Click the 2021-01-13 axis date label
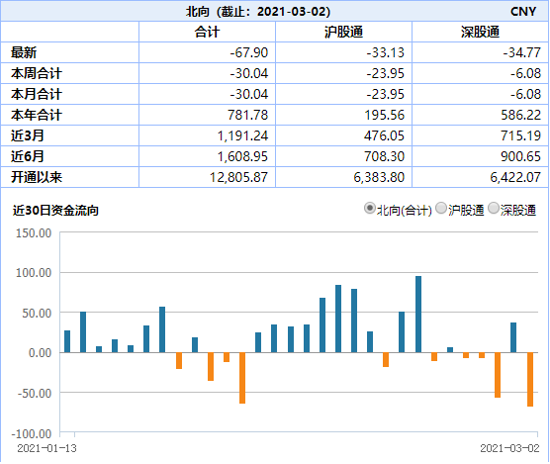 (47, 448)
